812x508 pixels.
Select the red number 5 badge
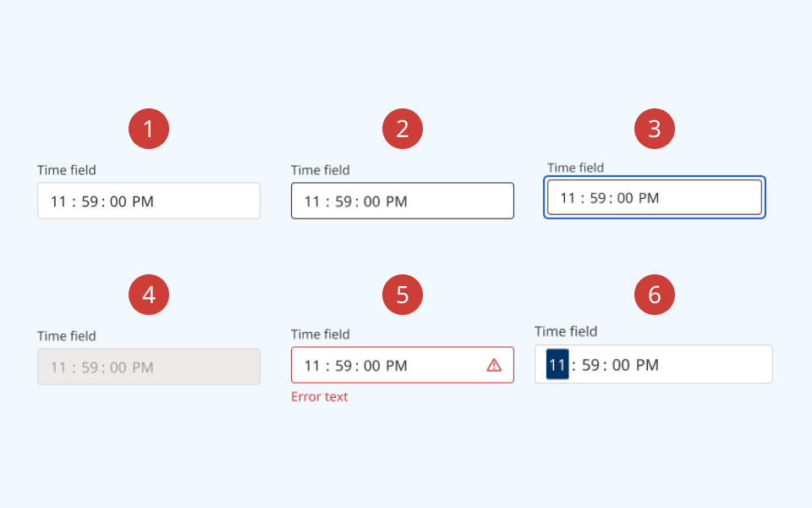coord(403,295)
